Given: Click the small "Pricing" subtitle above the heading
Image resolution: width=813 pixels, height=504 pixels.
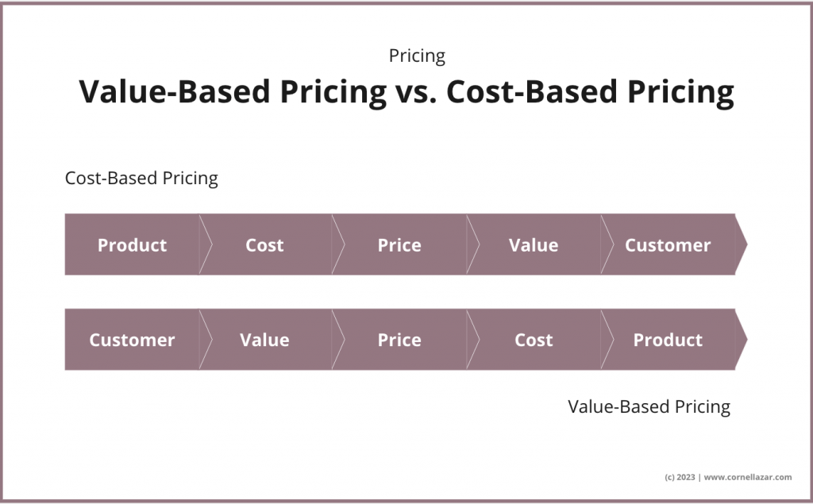Looking at the screenshot, I should 417,56.
